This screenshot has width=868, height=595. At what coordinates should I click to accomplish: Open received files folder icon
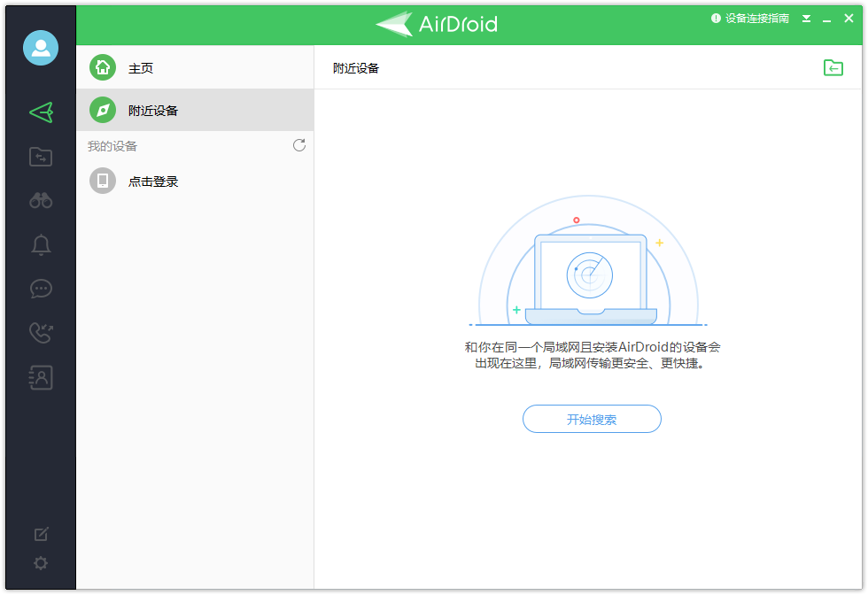point(833,67)
